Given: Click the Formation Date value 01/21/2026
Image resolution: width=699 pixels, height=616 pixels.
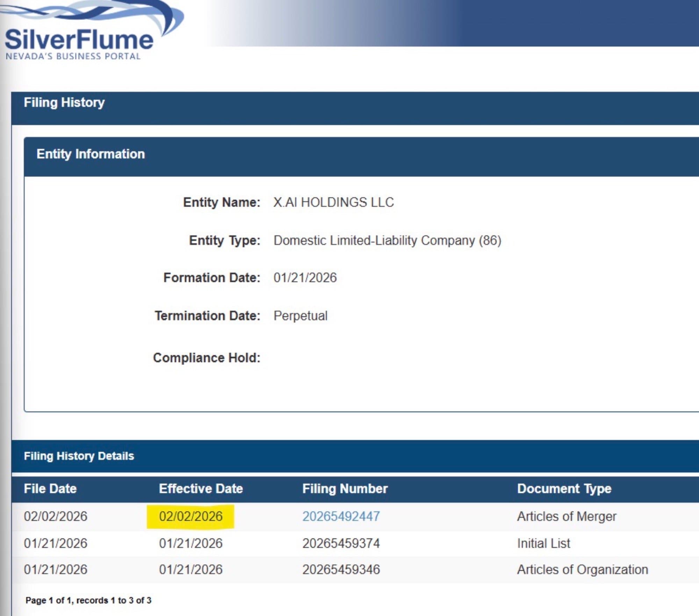Looking at the screenshot, I should [305, 278].
